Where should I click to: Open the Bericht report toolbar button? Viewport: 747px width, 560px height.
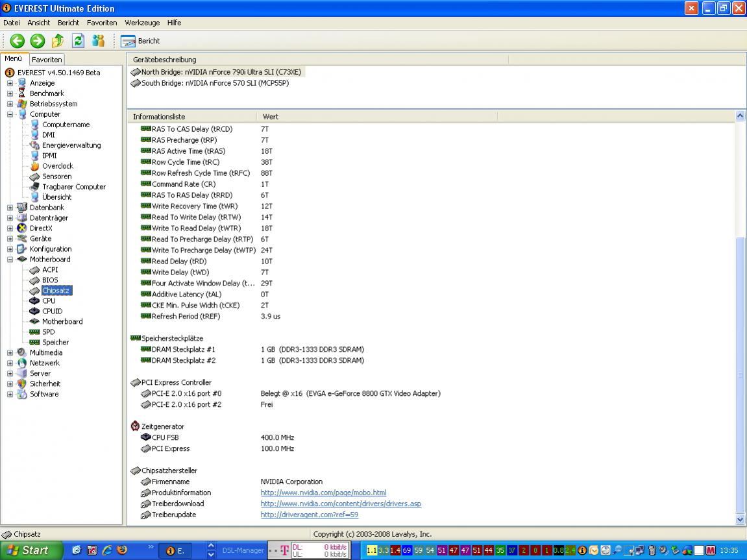[140, 41]
